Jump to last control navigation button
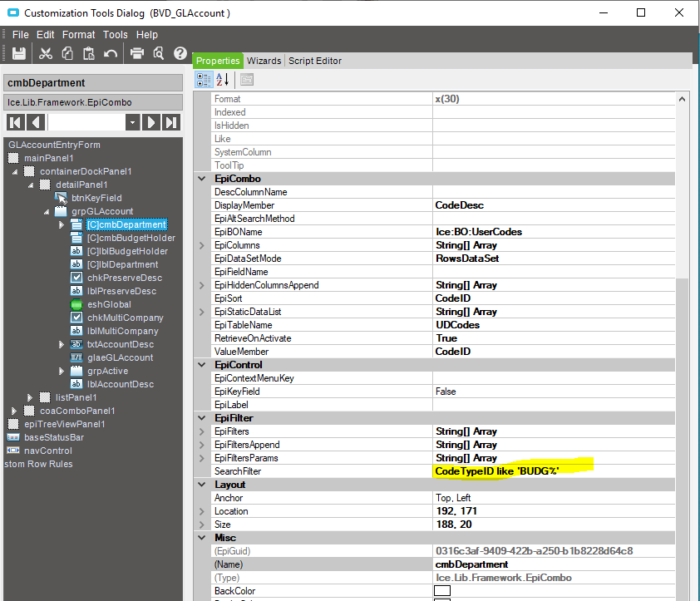Screen dimensions: 700x601 (171, 122)
